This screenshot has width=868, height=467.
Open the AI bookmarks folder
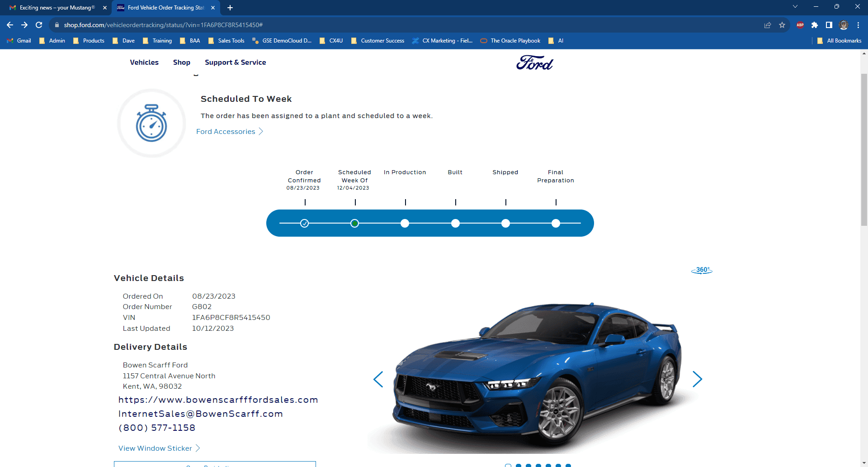(556, 41)
